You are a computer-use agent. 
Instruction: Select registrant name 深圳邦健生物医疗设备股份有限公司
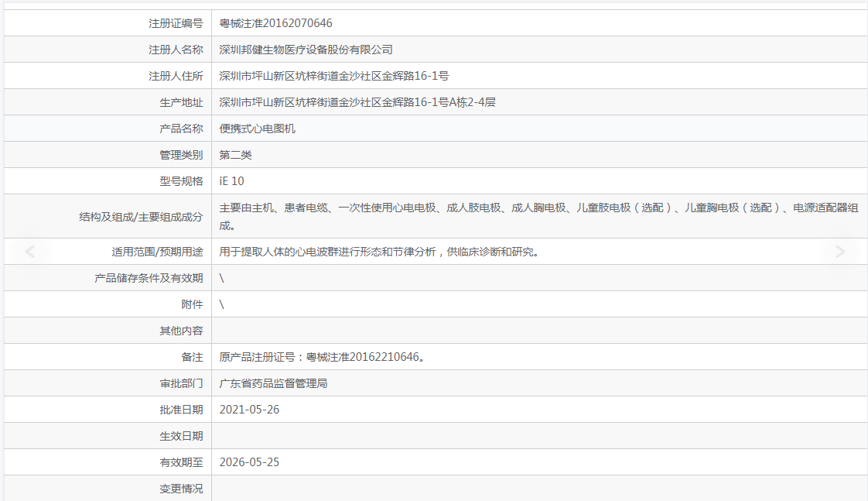306,50
